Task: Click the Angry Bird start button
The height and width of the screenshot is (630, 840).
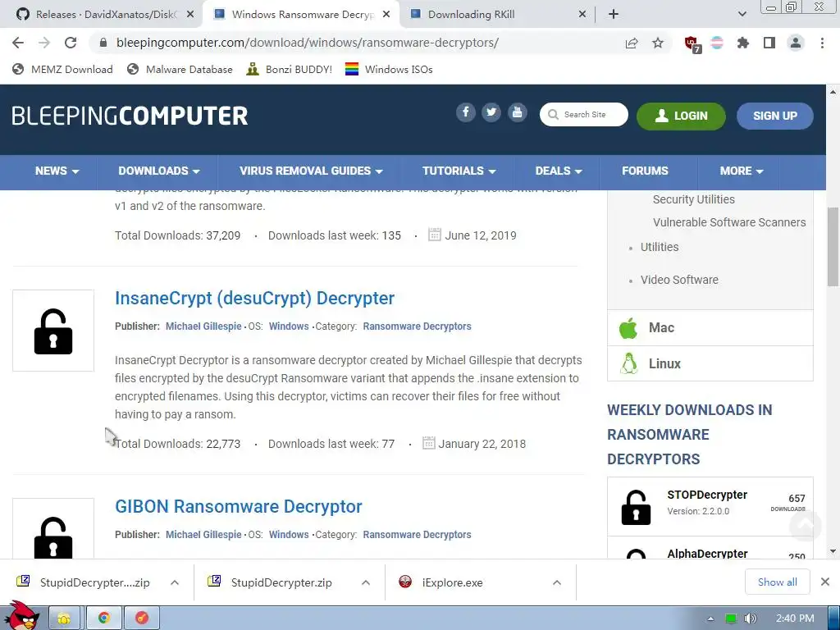Action: point(22,615)
